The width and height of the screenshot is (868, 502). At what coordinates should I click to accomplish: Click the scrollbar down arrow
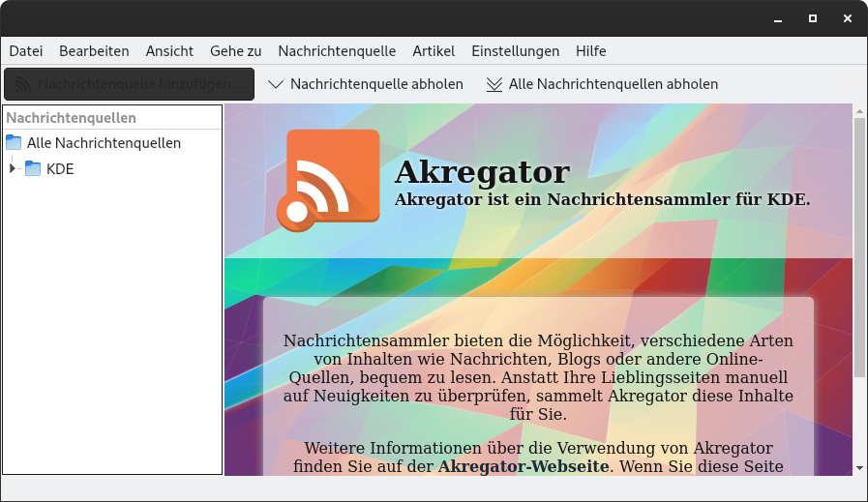tap(859, 468)
